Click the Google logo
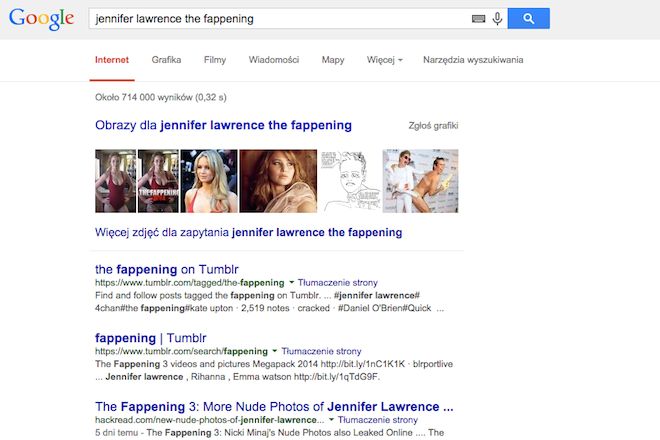 (x=41, y=19)
